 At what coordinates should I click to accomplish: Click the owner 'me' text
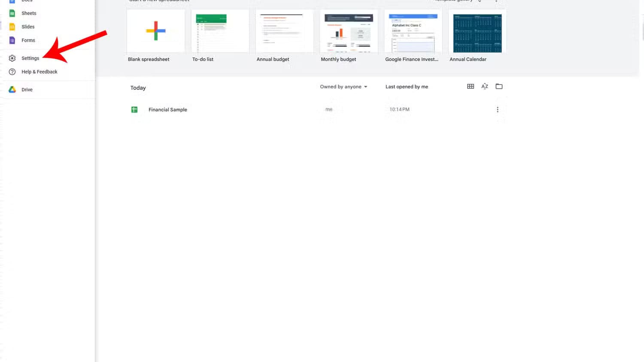(x=329, y=109)
